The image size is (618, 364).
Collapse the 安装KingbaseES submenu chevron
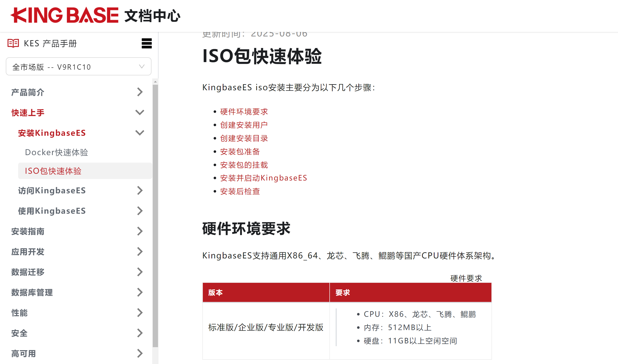coord(140,133)
